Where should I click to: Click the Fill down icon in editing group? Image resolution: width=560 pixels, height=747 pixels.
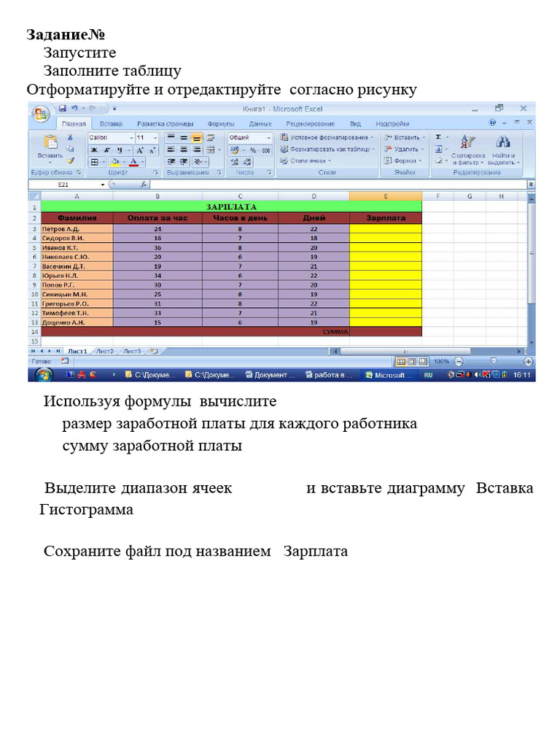[x=438, y=149]
